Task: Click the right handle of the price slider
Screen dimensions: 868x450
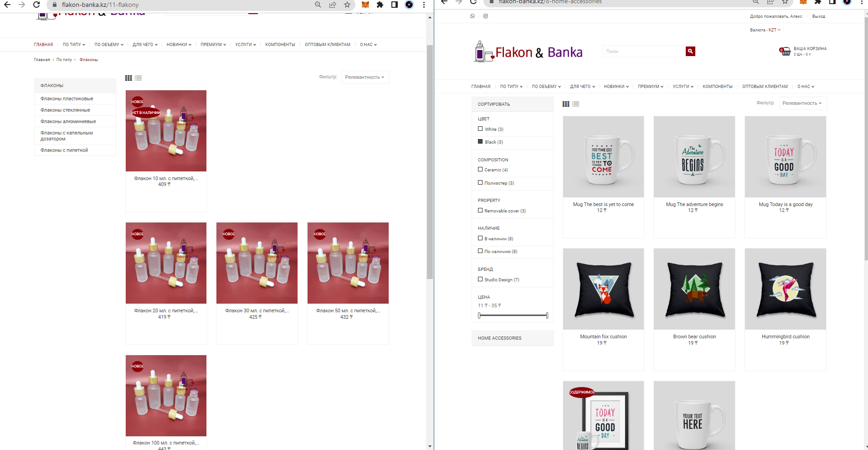Action: point(547,316)
